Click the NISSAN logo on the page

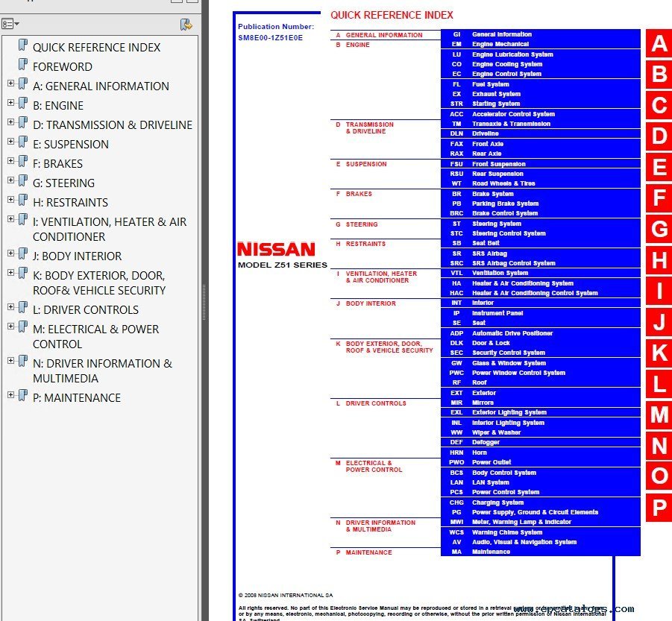coord(277,249)
